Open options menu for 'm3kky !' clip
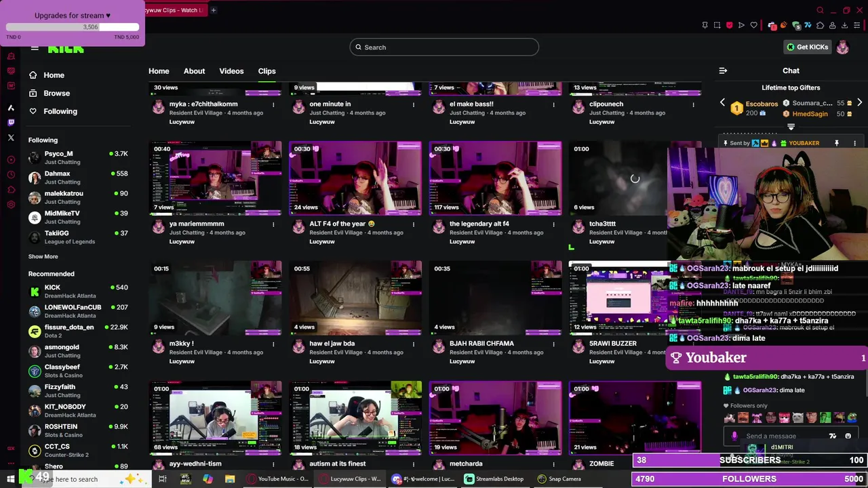This screenshot has width=868, height=488. coord(273,344)
